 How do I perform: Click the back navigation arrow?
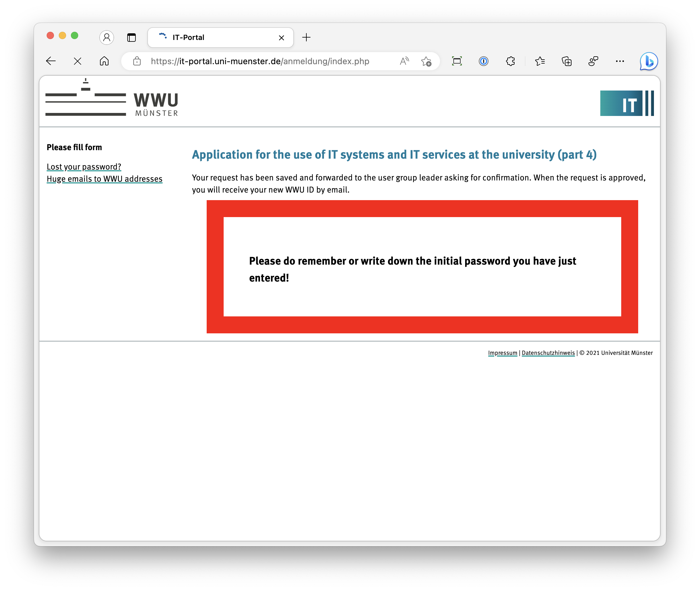pos(51,61)
